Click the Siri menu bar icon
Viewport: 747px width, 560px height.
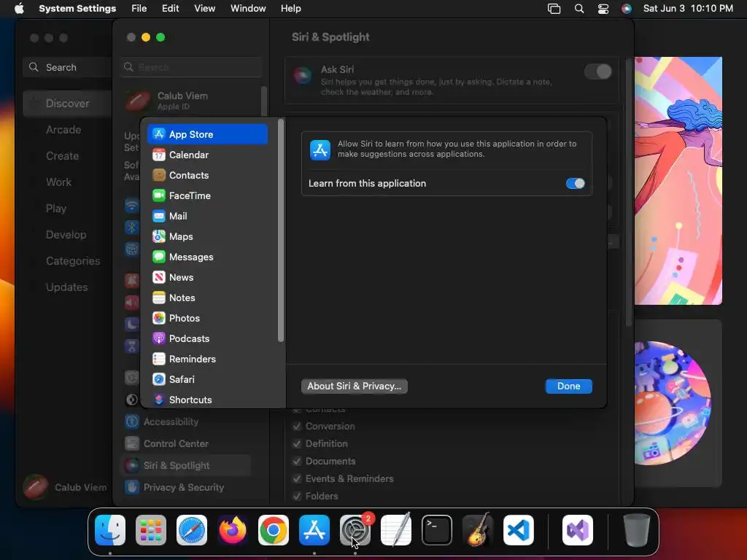coord(627,9)
